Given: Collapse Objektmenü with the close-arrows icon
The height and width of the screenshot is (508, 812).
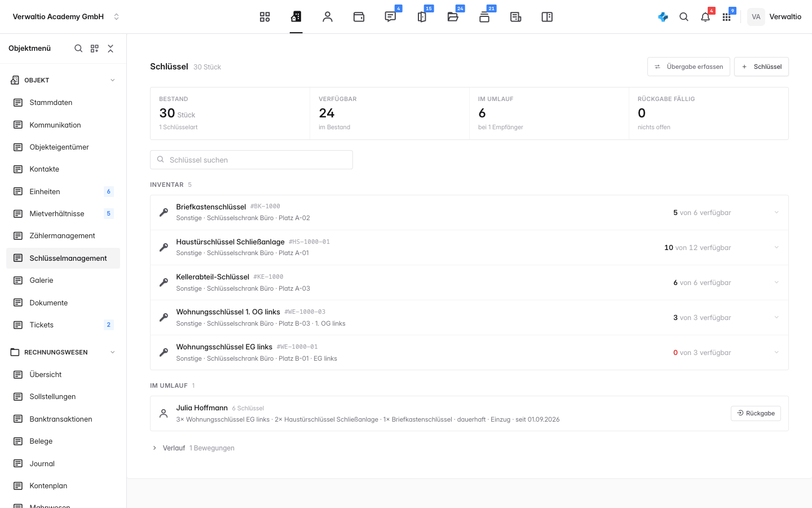Looking at the screenshot, I should [111, 49].
